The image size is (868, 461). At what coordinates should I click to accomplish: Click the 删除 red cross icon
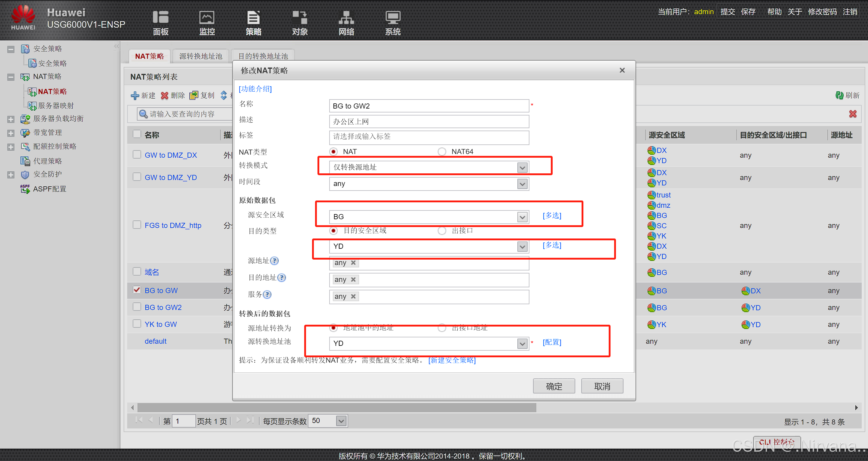coord(164,95)
